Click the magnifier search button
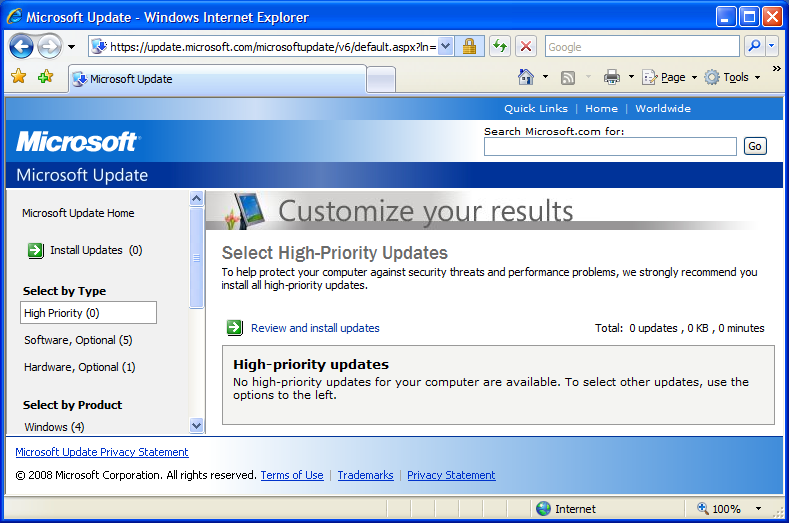The width and height of the screenshot is (789, 523). [x=754, y=46]
